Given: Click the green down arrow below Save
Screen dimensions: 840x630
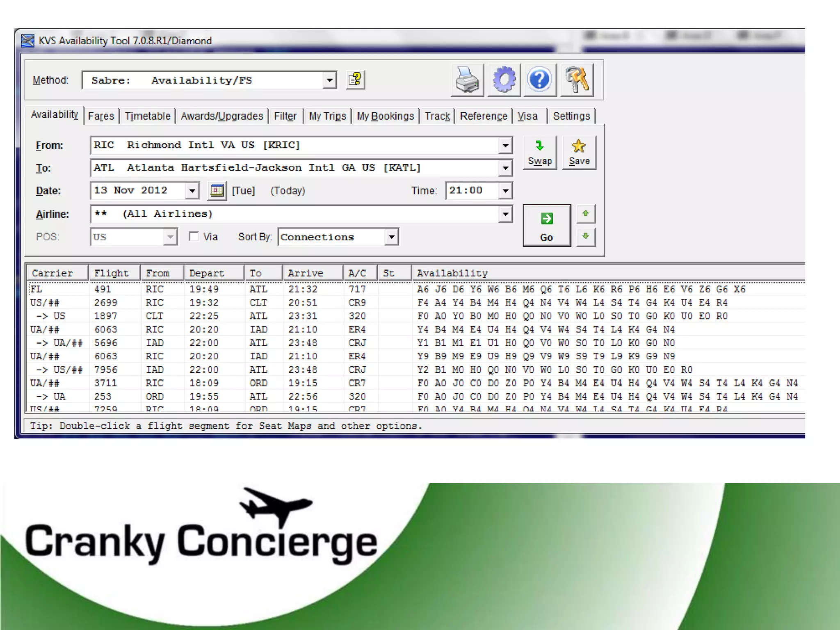Looking at the screenshot, I should tap(585, 236).
